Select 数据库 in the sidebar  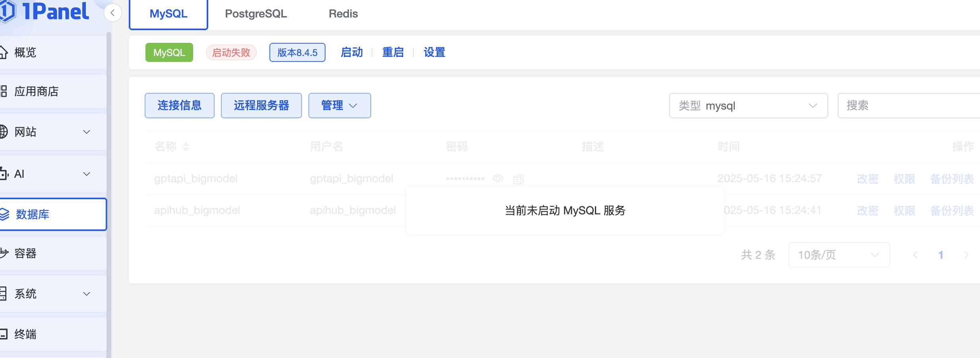(x=53, y=214)
